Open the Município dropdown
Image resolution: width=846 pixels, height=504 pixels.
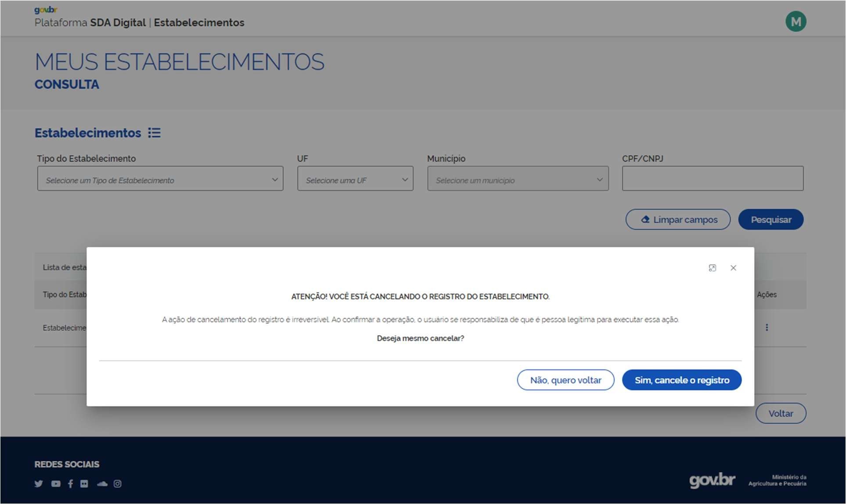pos(518,179)
